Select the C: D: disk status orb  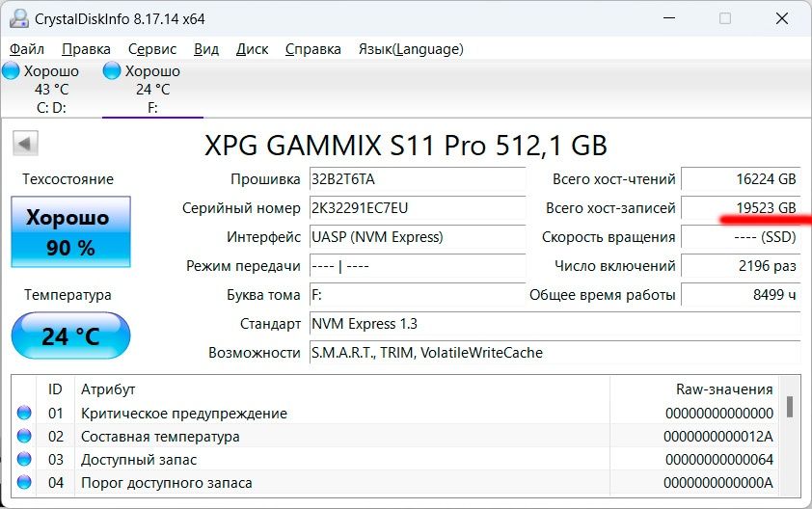pos(12,71)
